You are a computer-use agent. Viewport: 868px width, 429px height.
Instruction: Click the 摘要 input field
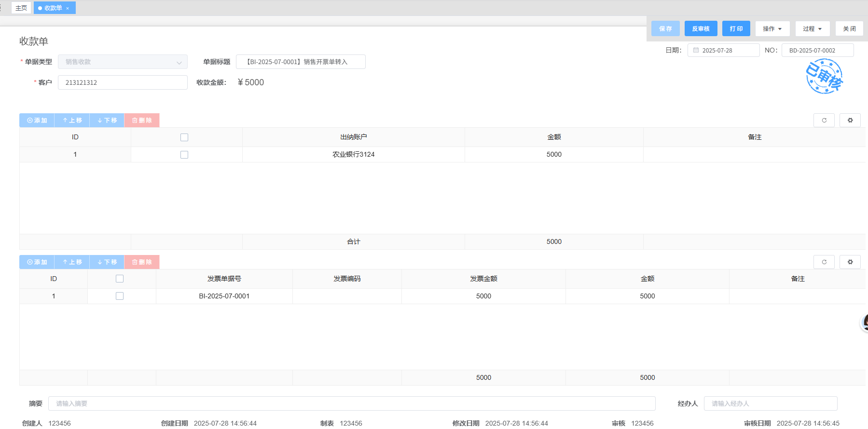tap(351, 403)
